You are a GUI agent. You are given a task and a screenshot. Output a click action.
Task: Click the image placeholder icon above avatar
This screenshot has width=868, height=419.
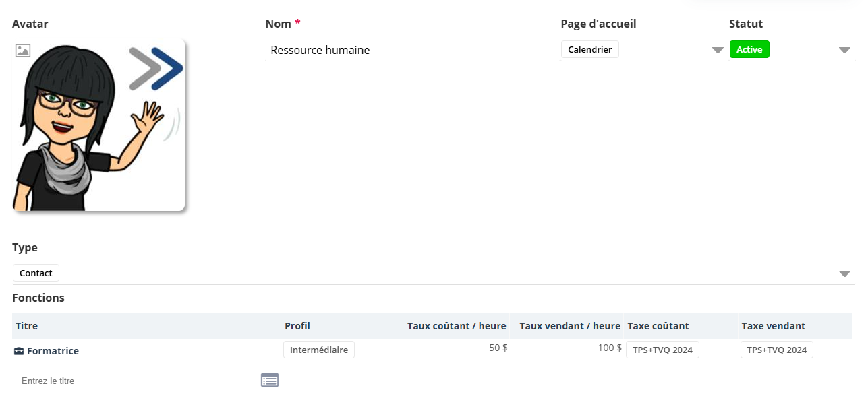pyautogui.click(x=23, y=50)
